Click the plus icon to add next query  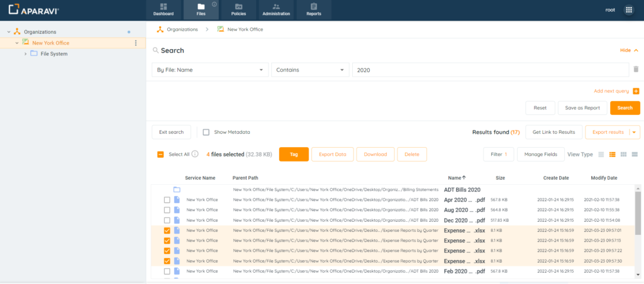636,91
